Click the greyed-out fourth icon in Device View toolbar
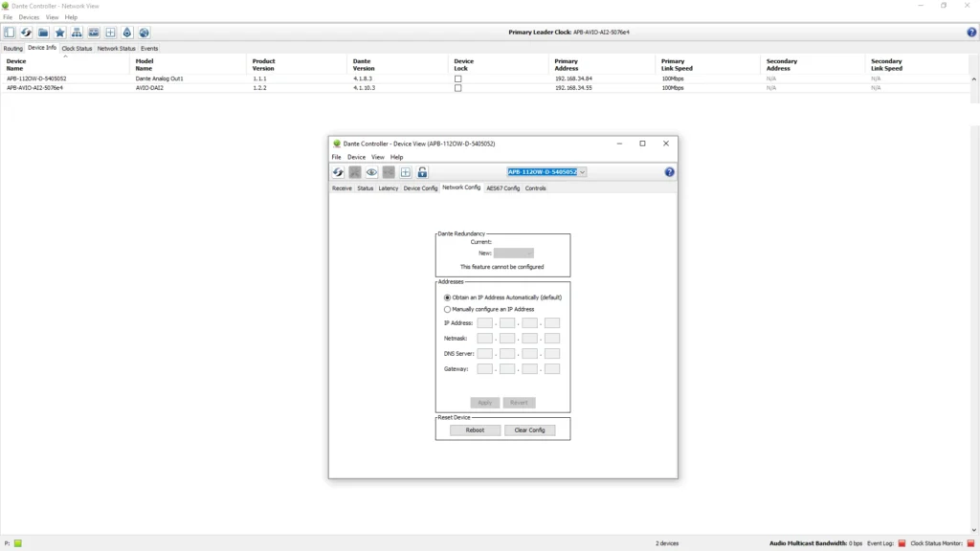 click(389, 172)
